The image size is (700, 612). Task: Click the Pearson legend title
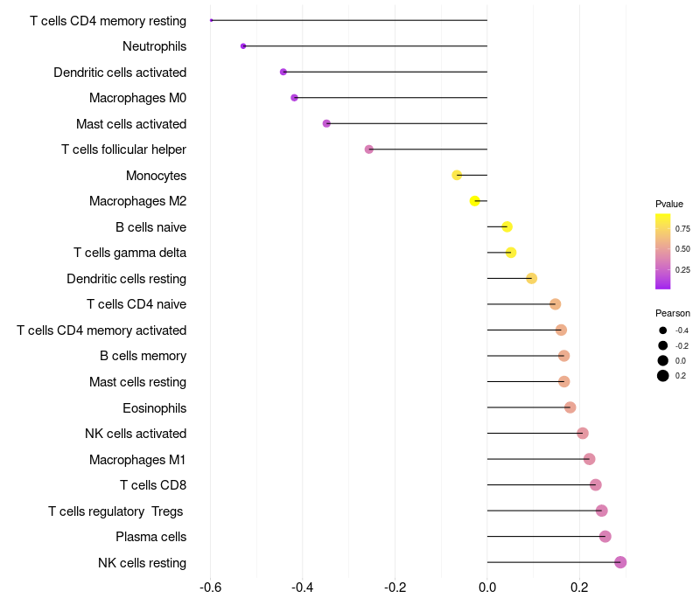tap(672, 313)
